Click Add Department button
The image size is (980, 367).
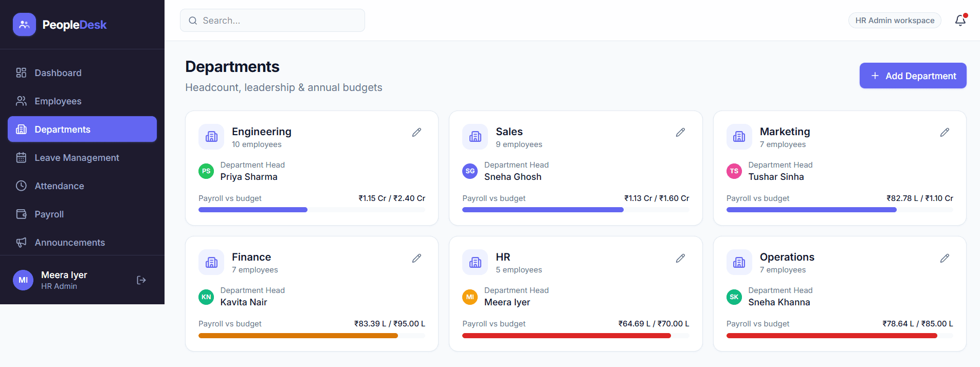(913, 76)
